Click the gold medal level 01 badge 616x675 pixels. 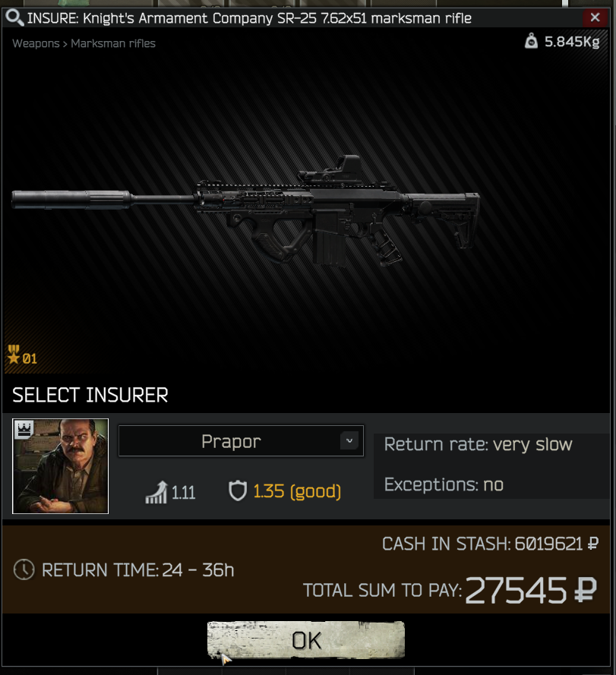(x=22, y=355)
